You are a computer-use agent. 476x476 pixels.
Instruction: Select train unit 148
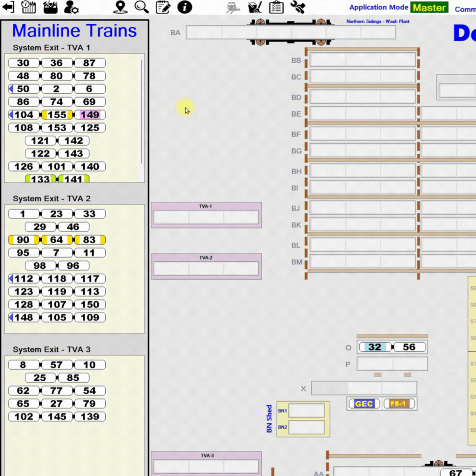23,317
